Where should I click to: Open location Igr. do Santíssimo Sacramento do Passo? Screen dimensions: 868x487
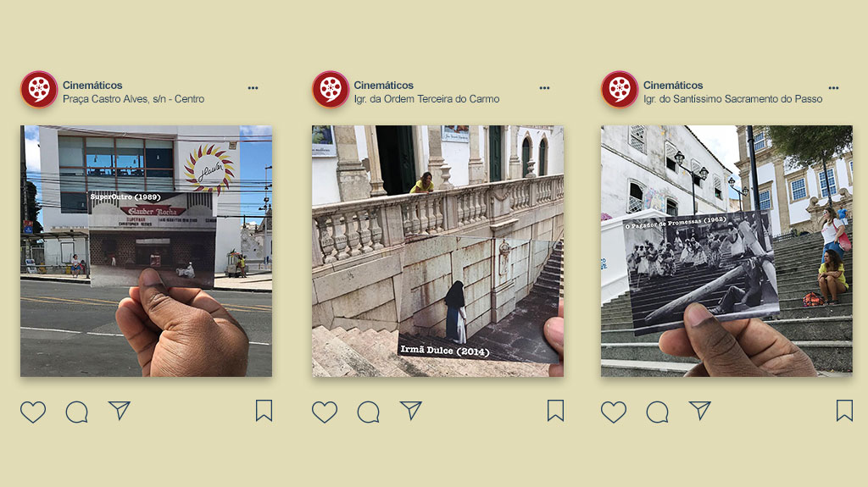coord(733,99)
